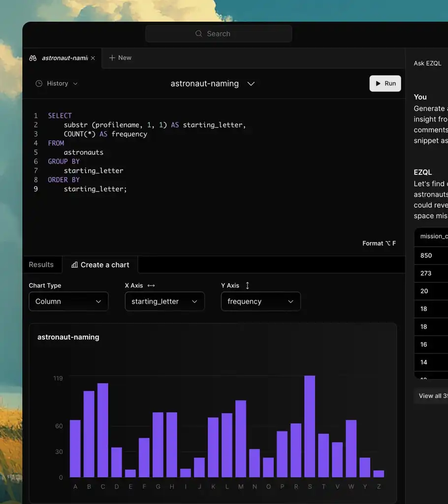The height and width of the screenshot is (504, 448).
Task: Open the Y Axis frequency dropdown
Action: [260, 301]
